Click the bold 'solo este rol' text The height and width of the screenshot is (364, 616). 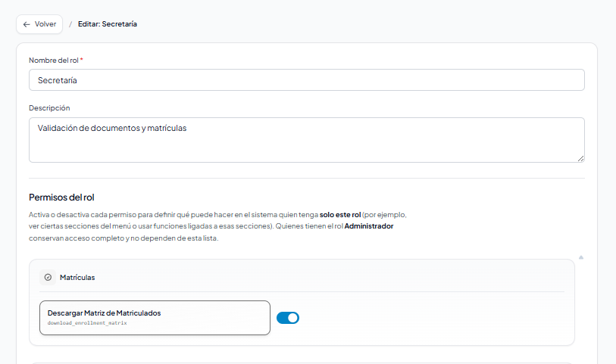click(339, 215)
